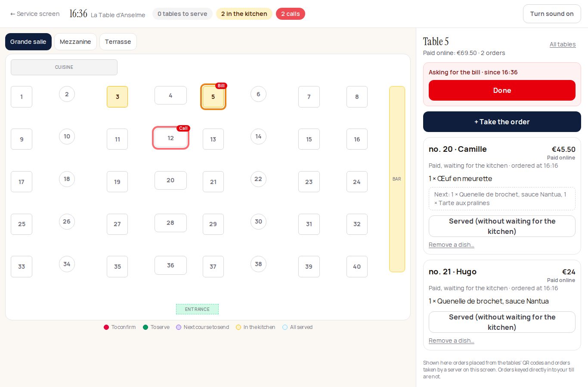Select round table 2

[x=67, y=94]
